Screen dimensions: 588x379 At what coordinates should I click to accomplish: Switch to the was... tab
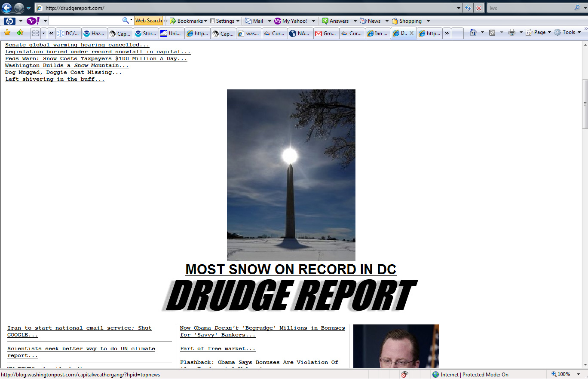point(248,33)
